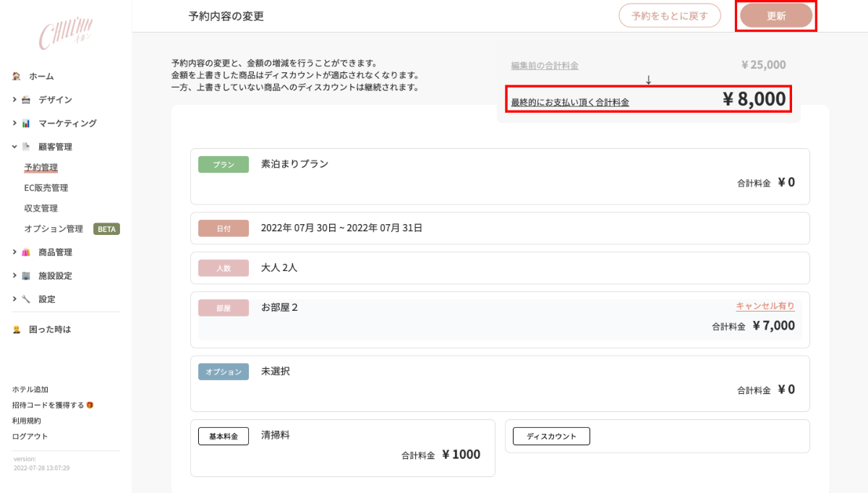Click the Chillnn logo
Screen dimensions: 868x493
(x=66, y=34)
